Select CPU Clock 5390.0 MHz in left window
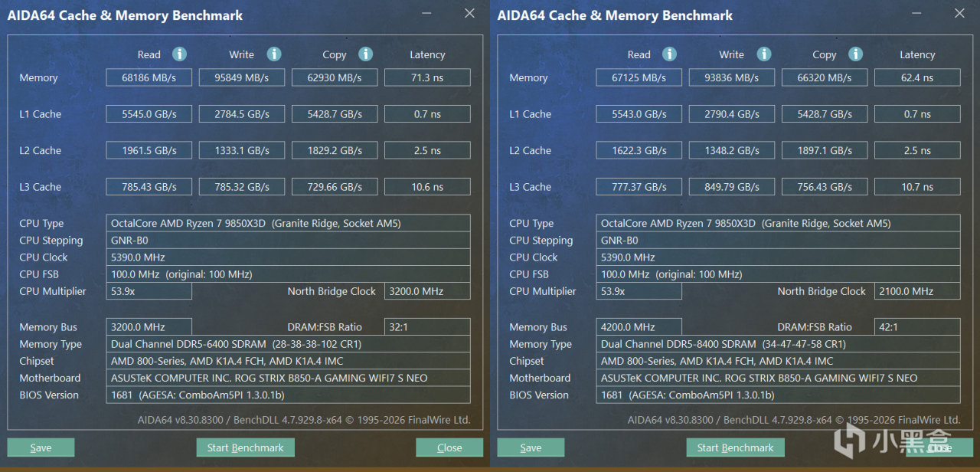 (x=289, y=257)
